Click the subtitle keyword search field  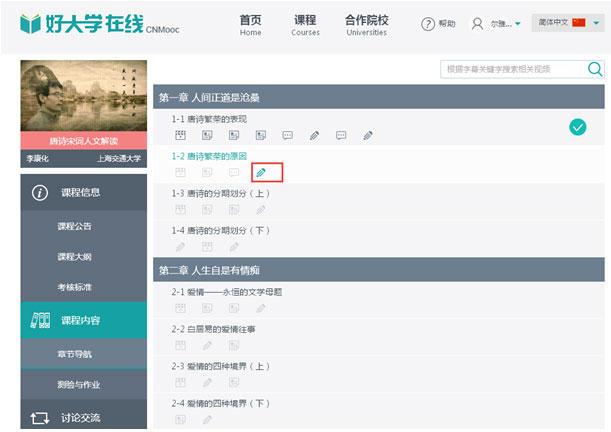[512, 69]
